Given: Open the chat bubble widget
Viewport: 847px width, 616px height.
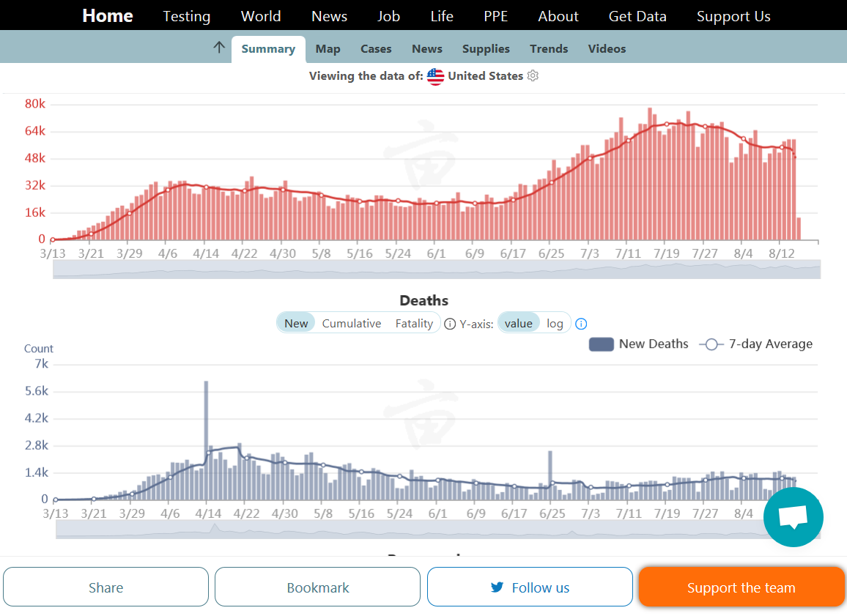Looking at the screenshot, I should point(793,517).
